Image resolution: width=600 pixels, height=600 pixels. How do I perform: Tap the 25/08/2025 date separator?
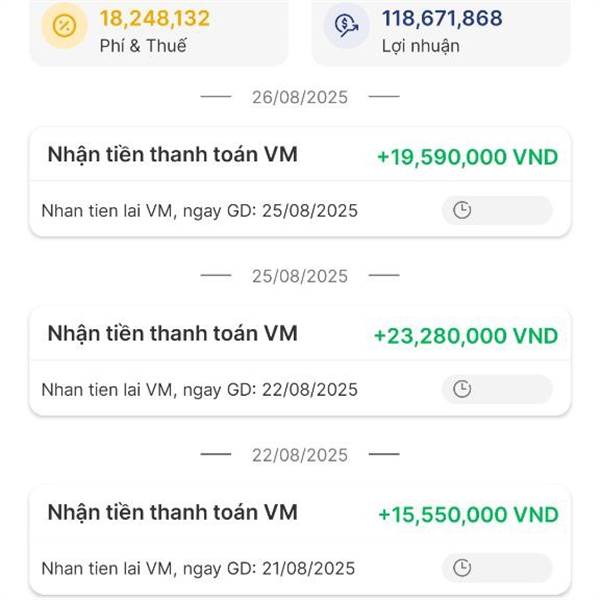pyautogui.click(x=300, y=276)
